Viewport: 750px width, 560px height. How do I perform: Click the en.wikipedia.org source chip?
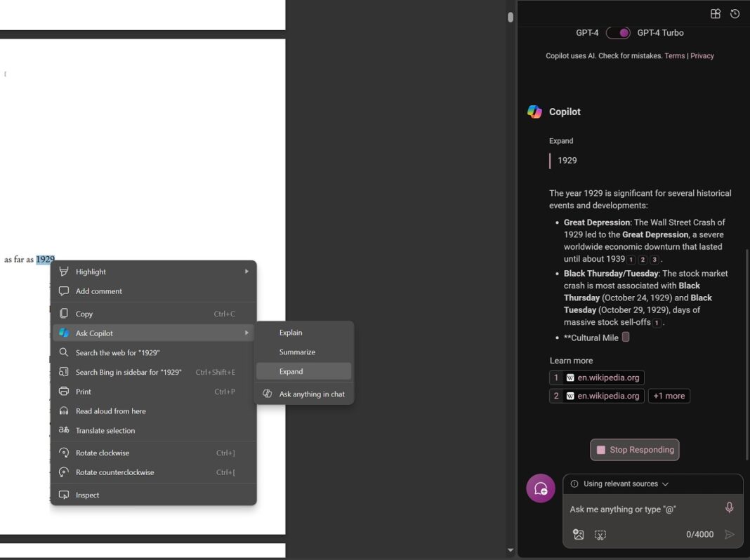point(596,378)
